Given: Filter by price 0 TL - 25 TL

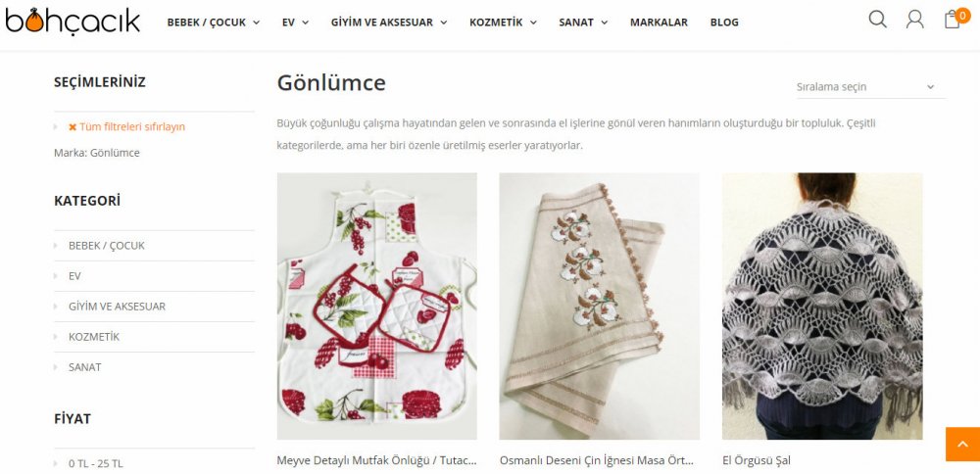Looking at the screenshot, I should tap(96, 463).
